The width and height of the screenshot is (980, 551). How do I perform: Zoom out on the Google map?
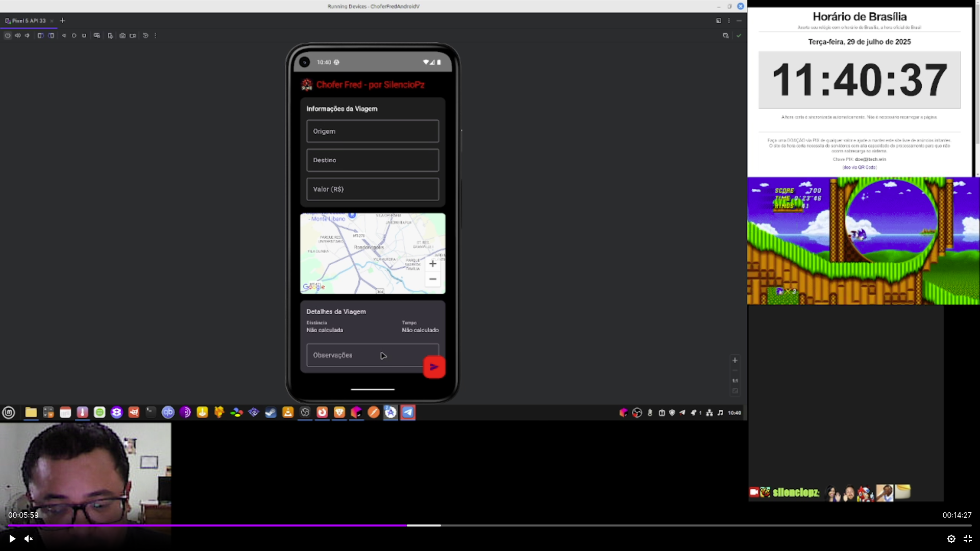(x=433, y=279)
